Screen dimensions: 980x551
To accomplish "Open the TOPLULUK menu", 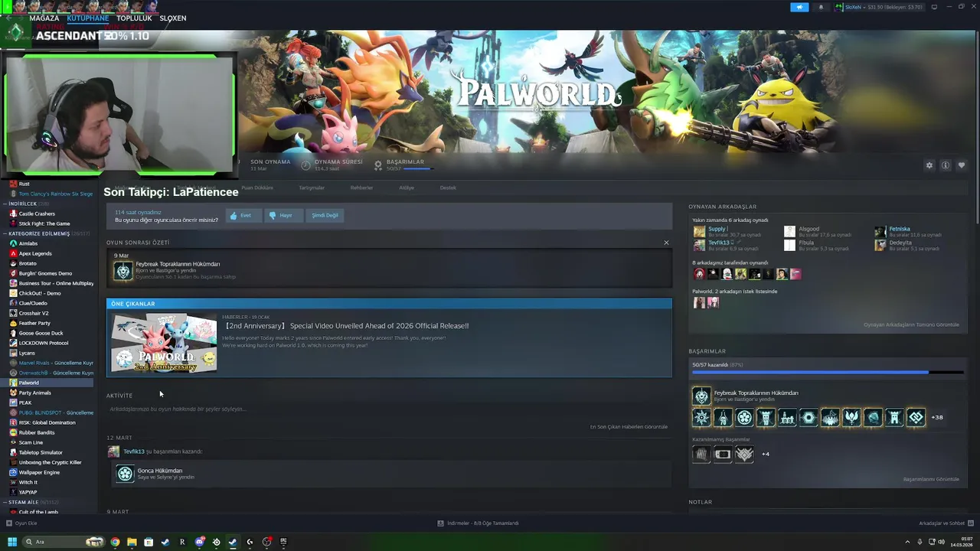I will click(x=134, y=18).
